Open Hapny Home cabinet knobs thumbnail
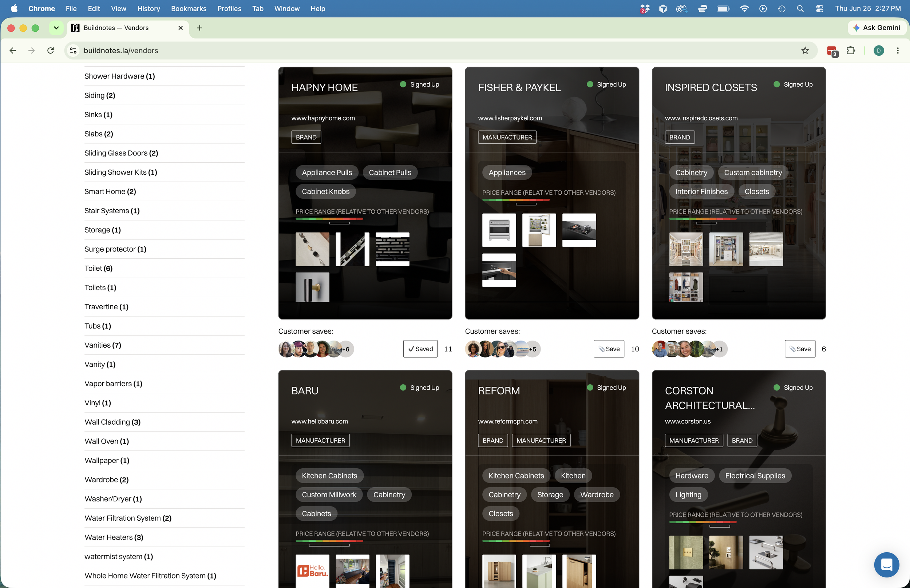This screenshot has width=910, height=588. [x=312, y=249]
